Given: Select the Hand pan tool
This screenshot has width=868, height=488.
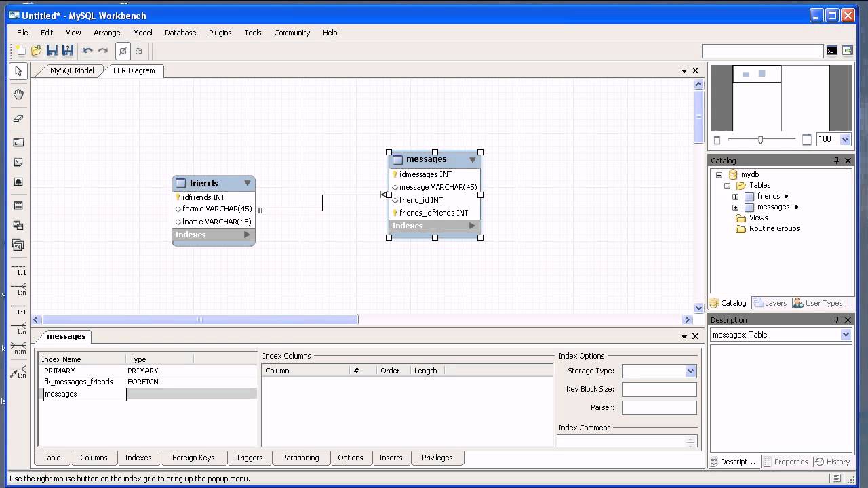Looking at the screenshot, I should 18,95.
